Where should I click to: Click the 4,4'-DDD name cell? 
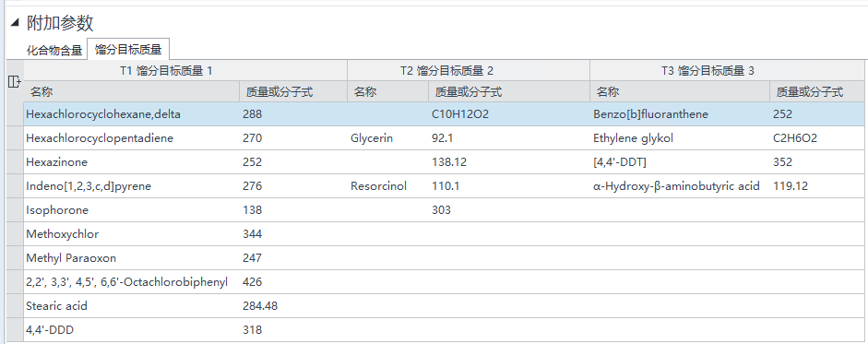pyautogui.click(x=131, y=330)
